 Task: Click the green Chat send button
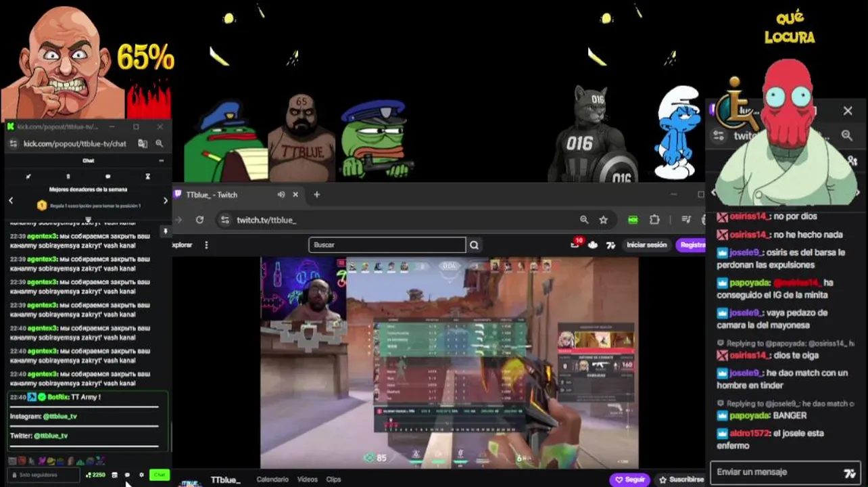(159, 475)
